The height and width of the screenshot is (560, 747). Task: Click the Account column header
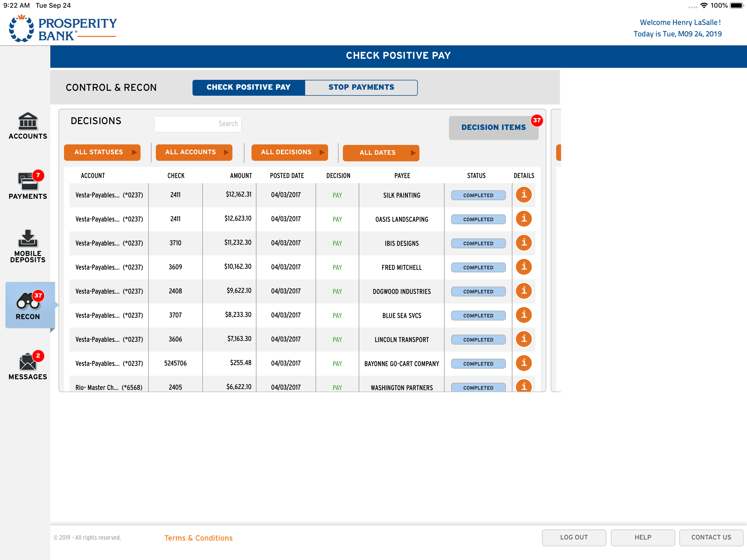(x=93, y=176)
